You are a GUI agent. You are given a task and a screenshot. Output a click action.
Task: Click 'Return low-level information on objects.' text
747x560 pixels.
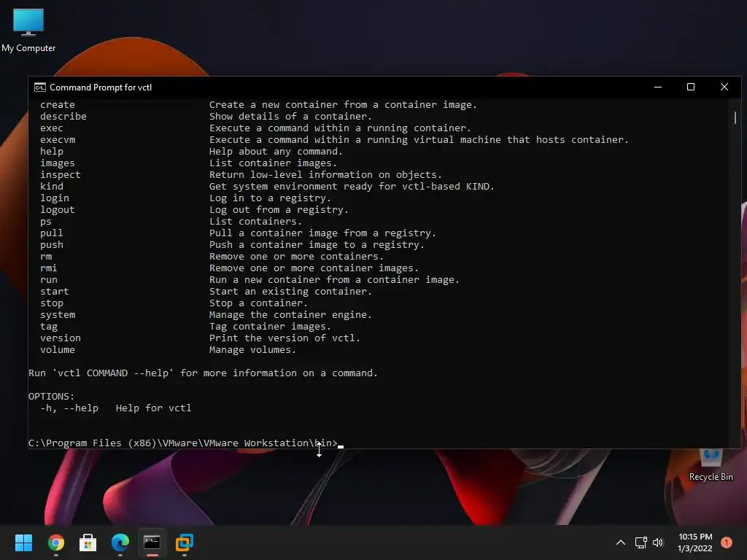pos(325,175)
